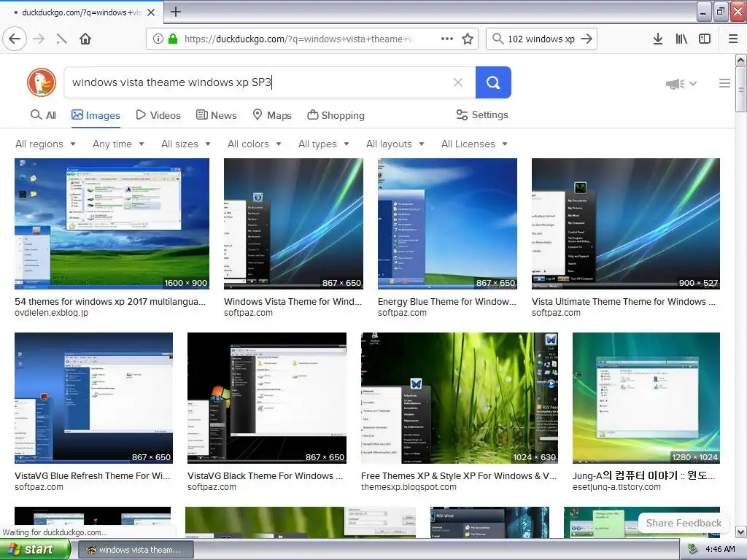The height and width of the screenshot is (560, 747).
Task: Click the page scrollbar down arrow
Action: 741,532
